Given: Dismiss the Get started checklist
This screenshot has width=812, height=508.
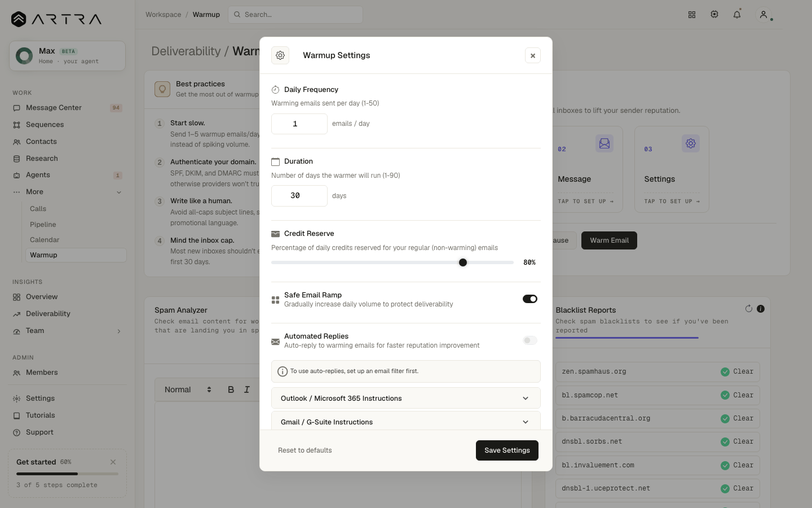Looking at the screenshot, I should pyautogui.click(x=113, y=462).
